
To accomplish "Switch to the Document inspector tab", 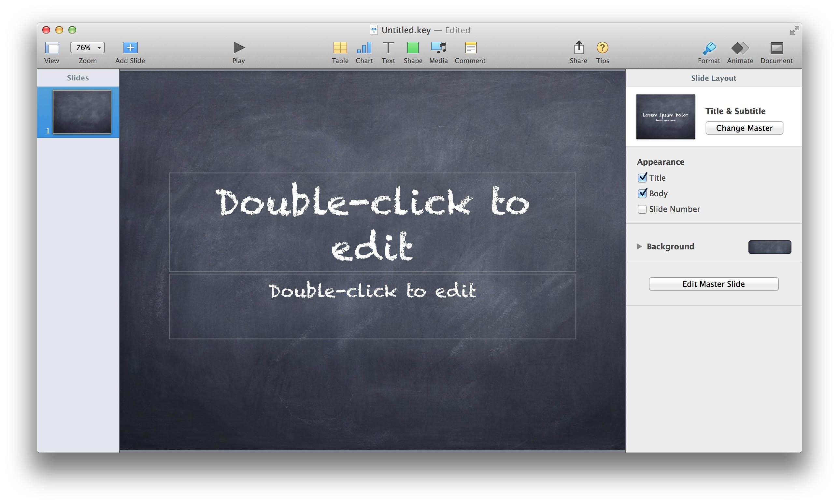I will (x=776, y=48).
